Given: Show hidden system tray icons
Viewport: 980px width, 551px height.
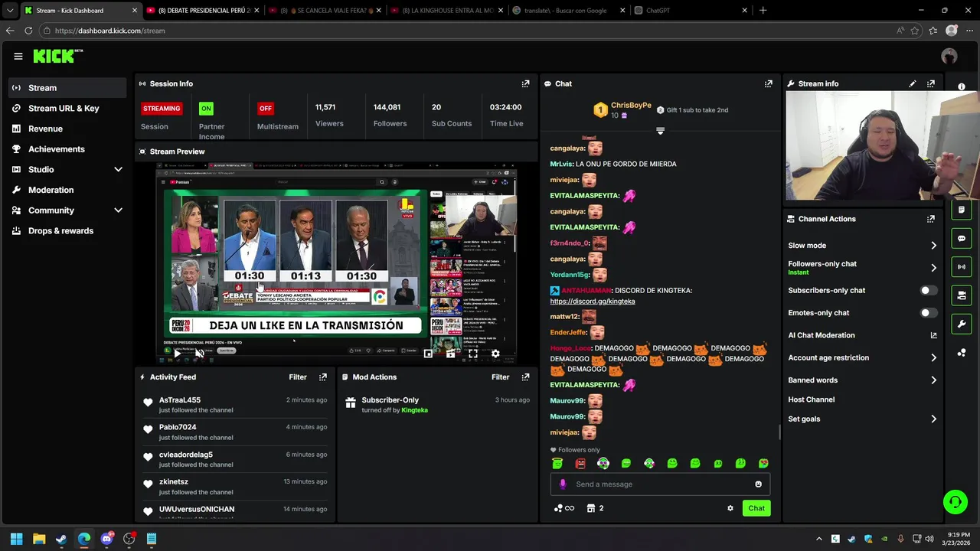Looking at the screenshot, I should tap(818, 539).
